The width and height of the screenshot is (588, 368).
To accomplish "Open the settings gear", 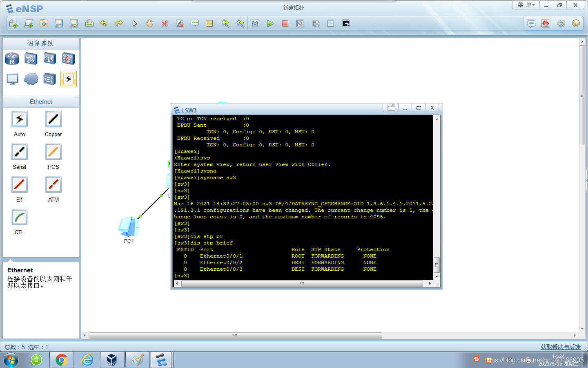I will (x=561, y=23).
